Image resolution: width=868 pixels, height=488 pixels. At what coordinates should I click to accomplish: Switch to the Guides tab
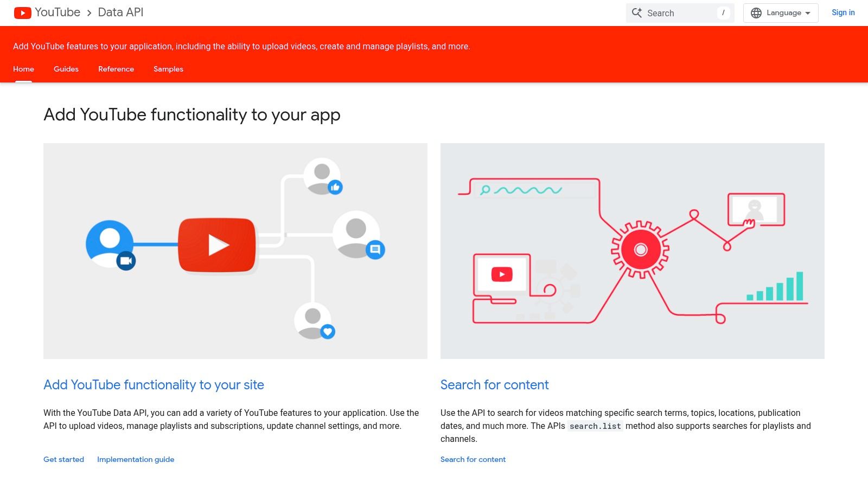click(66, 69)
